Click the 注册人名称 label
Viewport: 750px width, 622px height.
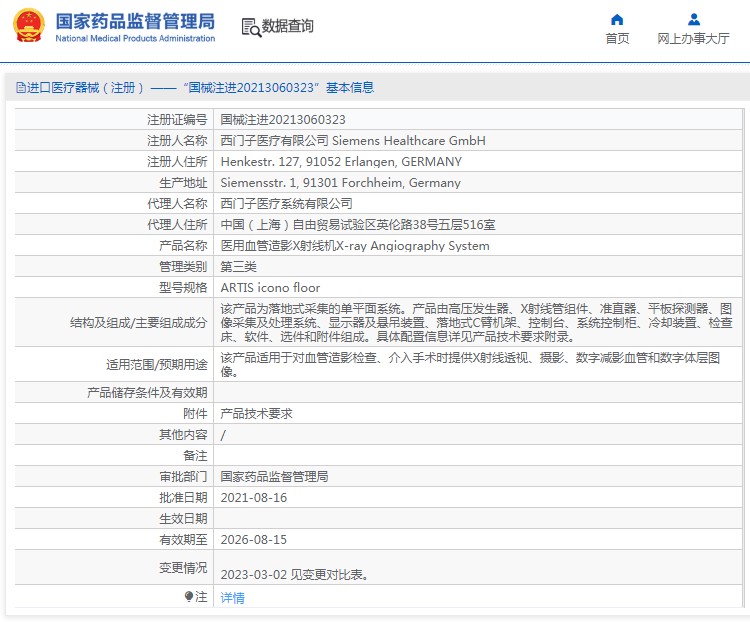click(177, 141)
